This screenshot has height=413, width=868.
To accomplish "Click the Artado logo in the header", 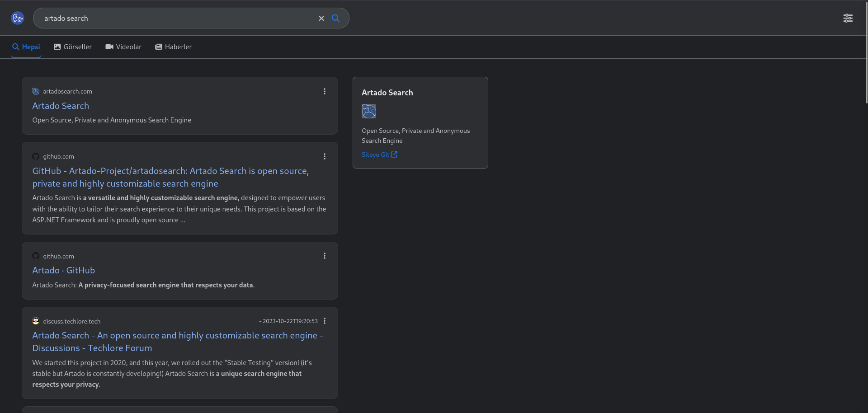I will coord(18,18).
